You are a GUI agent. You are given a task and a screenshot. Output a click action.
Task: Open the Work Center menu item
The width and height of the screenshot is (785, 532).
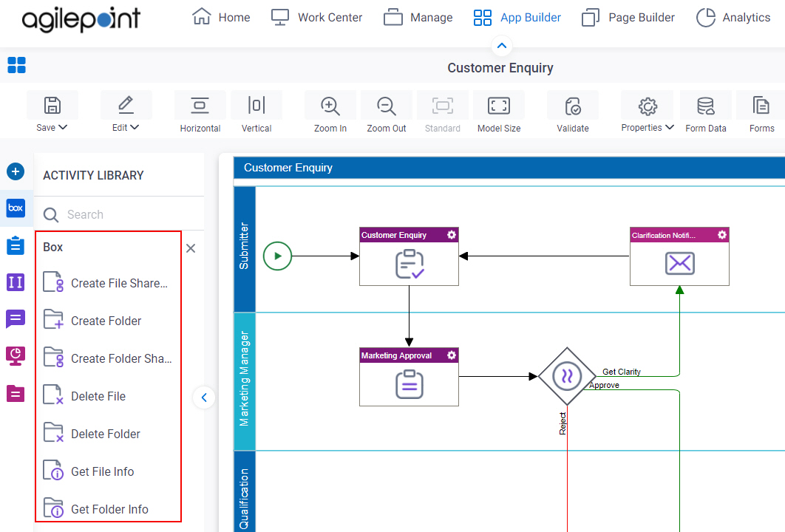[x=316, y=17]
